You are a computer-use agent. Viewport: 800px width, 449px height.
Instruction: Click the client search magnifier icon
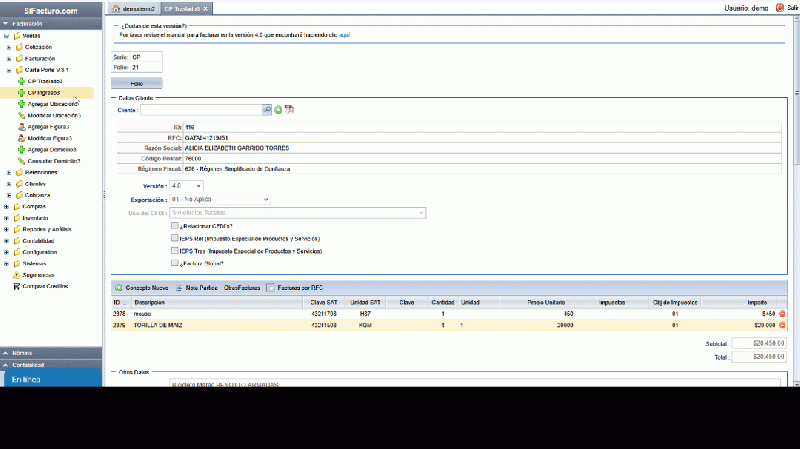[x=267, y=110]
